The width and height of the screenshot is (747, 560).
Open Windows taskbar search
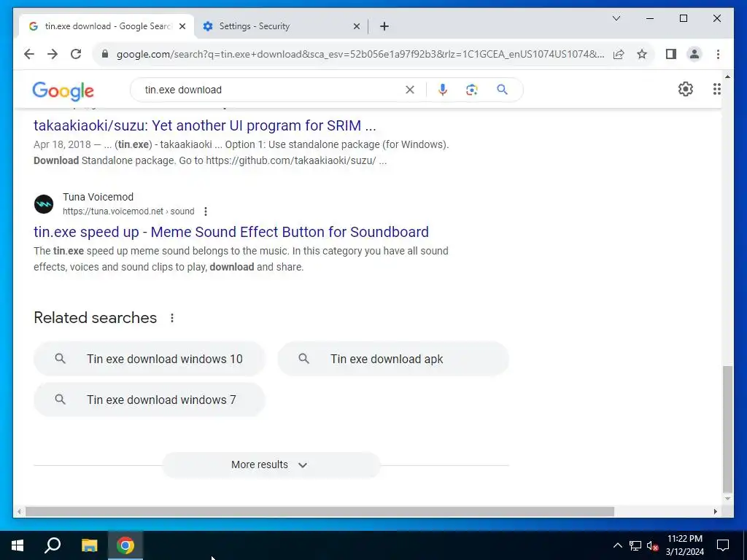click(x=53, y=545)
